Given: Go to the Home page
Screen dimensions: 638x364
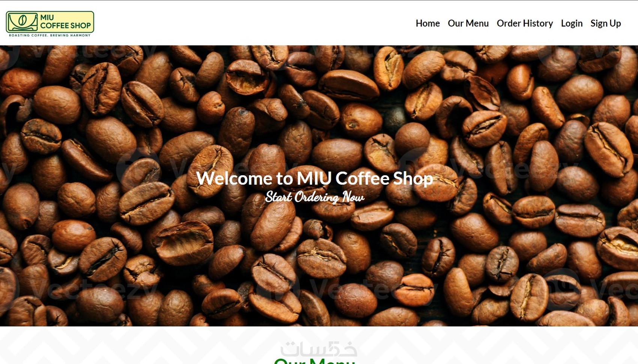Looking at the screenshot, I should (427, 23).
